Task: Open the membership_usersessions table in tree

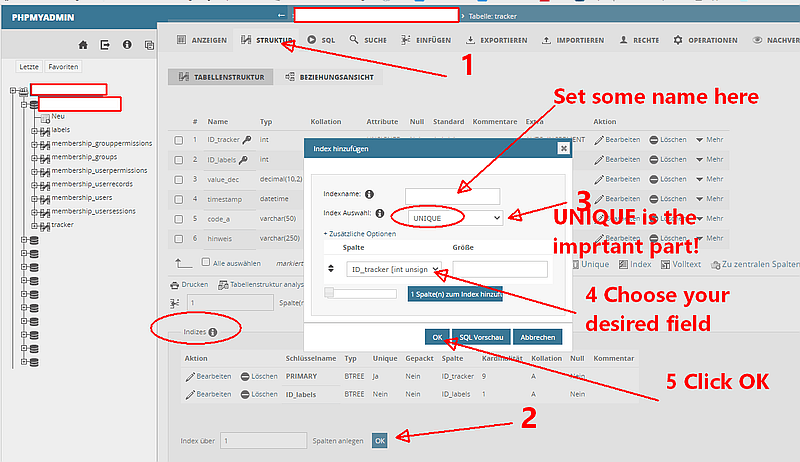Action: 93,211
